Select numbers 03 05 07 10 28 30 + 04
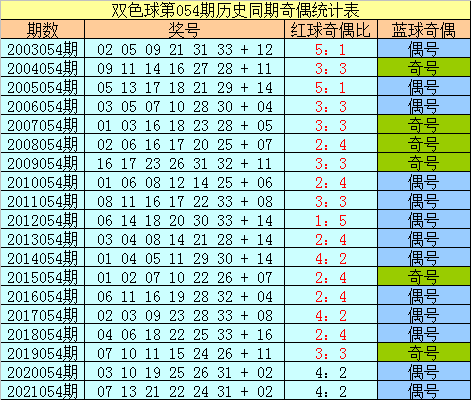This screenshot has height=400, width=471. (x=185, y=106)
